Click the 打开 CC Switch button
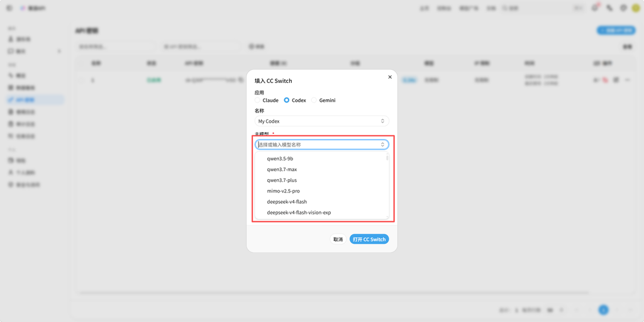 (x=369, y=240)
